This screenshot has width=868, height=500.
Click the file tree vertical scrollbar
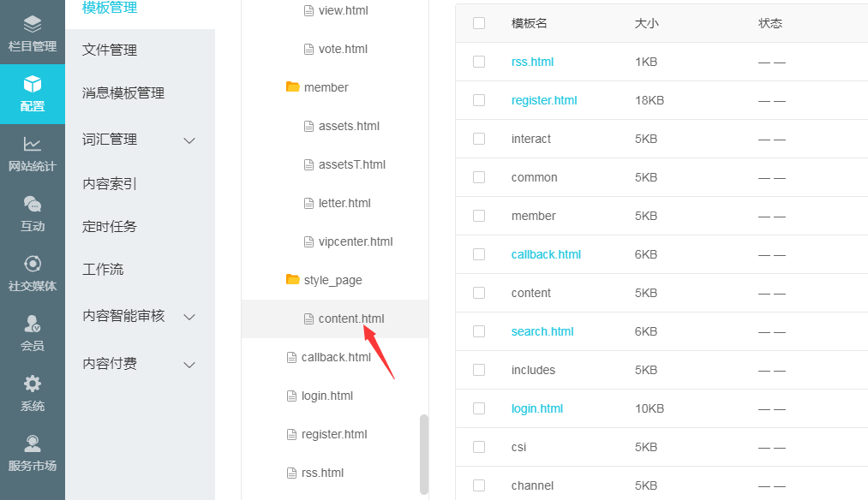[x=423, y=454]
